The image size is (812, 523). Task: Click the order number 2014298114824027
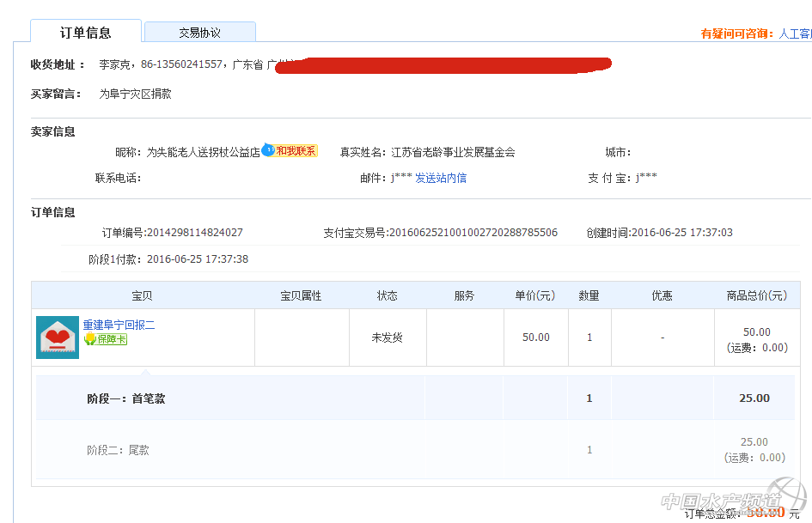[194, 233]
